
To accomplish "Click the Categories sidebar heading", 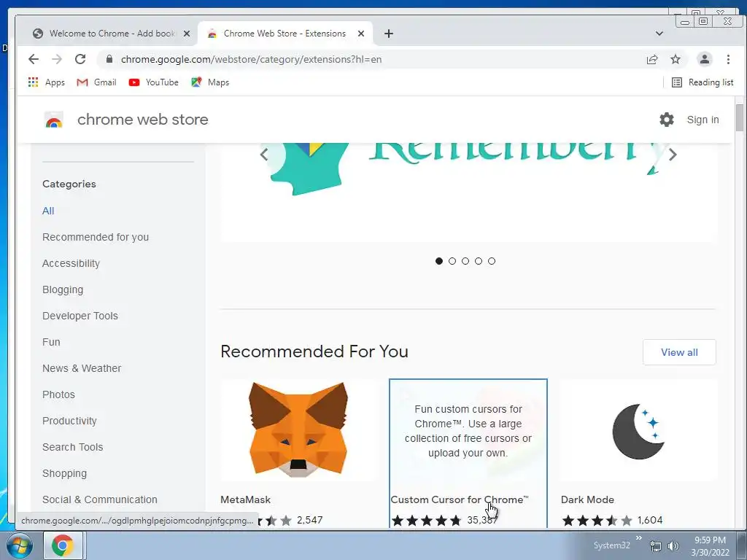I will point(69,184).
